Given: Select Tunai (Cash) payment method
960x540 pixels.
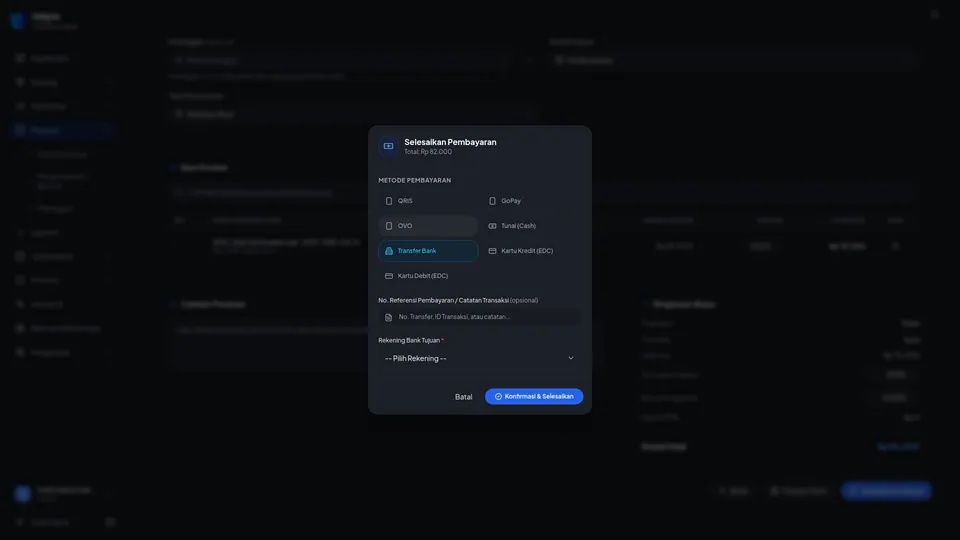Looking at the screenshot, I should pos(531,226).
